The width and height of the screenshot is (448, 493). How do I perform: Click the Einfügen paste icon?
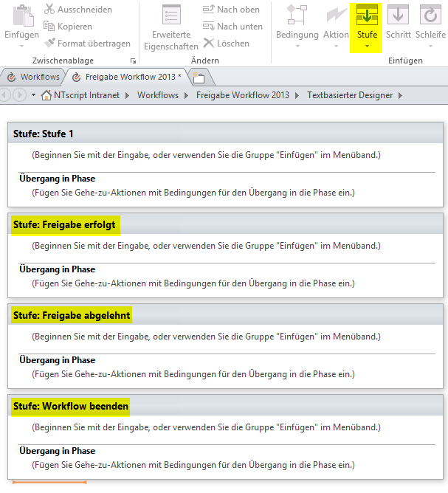click(x=23, y=15)
